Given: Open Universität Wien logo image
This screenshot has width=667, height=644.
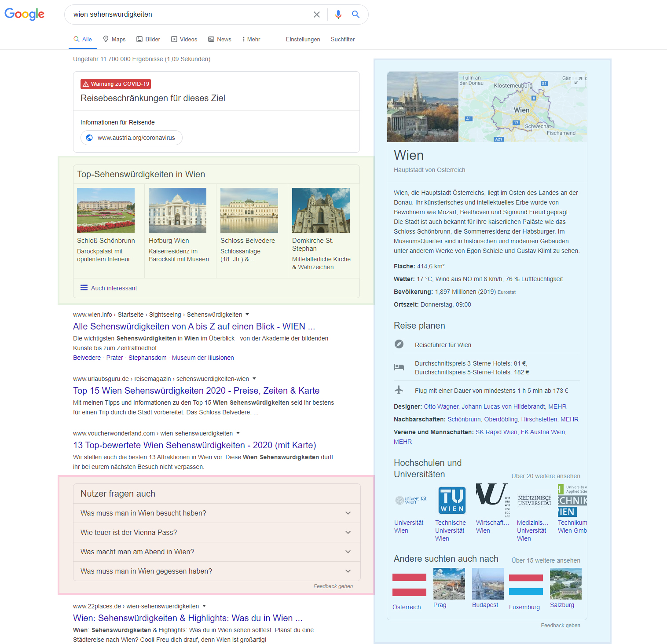Looking at the screenshot, I should coord(411,500).
